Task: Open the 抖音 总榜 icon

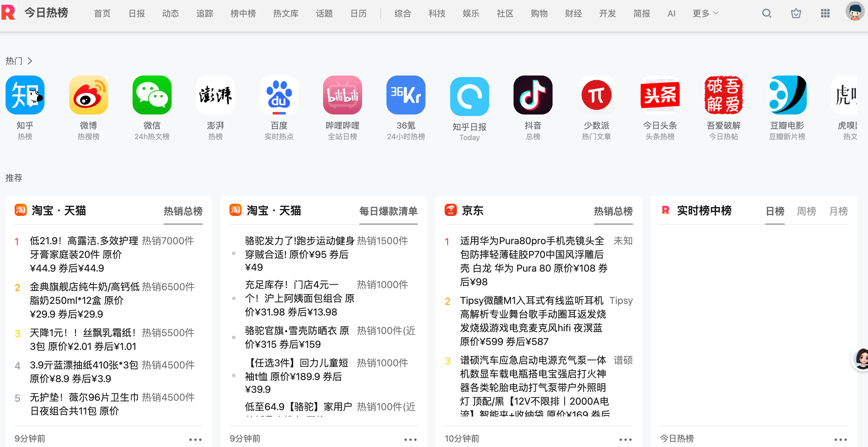Action: click(533, 95)
